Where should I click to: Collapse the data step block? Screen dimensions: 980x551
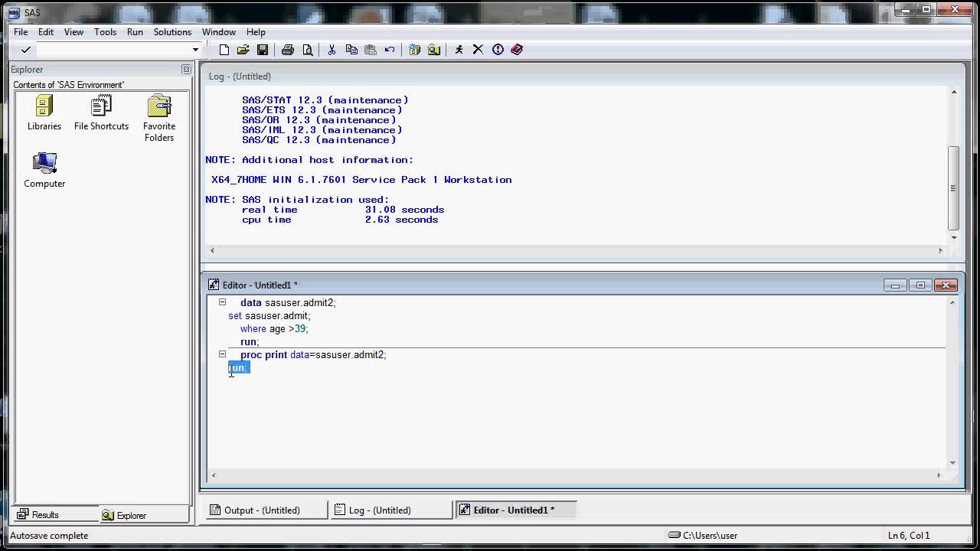222,302
